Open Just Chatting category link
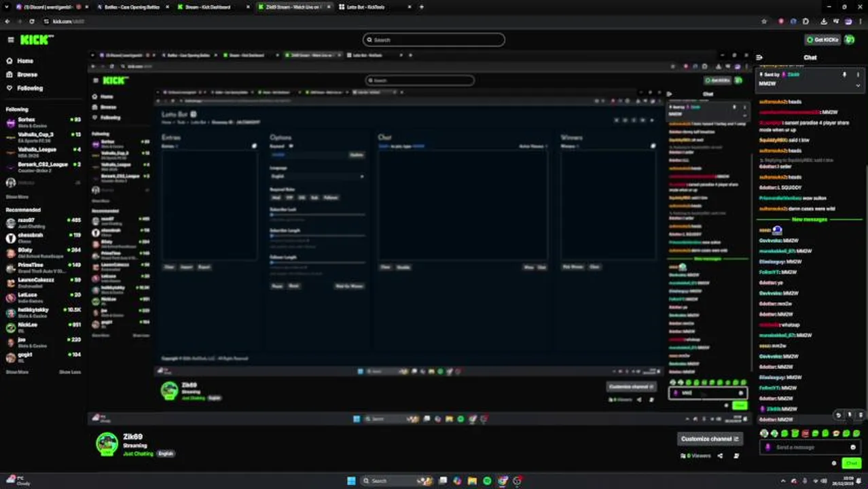Image resolution: width=868 pixels, height=489 pixels. [x=139, y=453]
